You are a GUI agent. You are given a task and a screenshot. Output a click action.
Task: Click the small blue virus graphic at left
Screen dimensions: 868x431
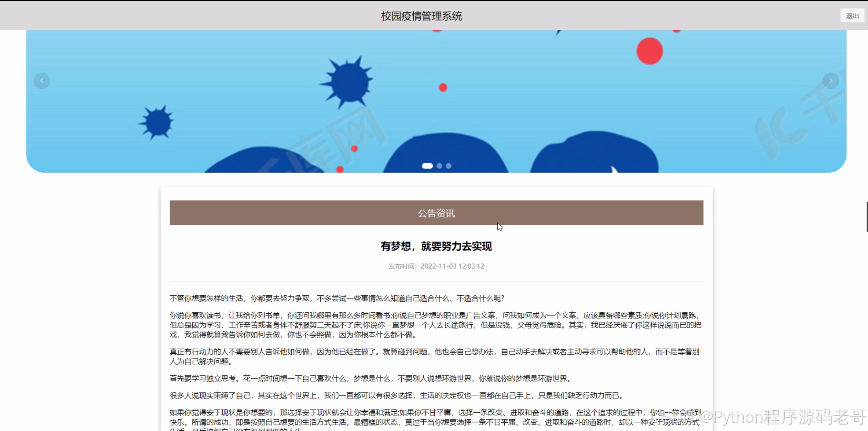158,122
